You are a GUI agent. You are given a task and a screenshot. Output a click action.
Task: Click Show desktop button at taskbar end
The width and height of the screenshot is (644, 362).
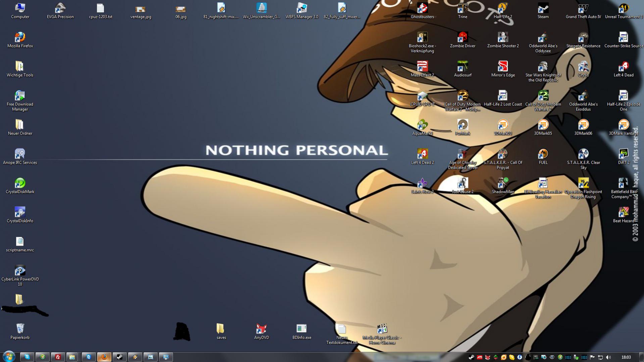(641, 357)
